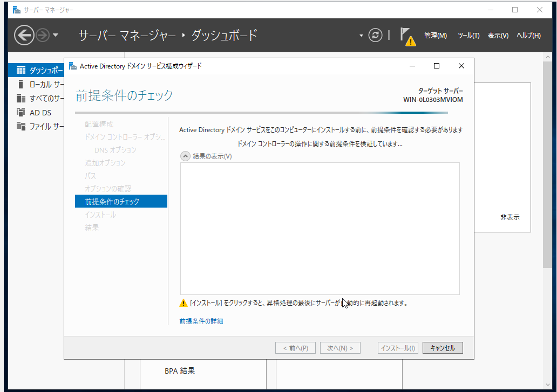
Task: Click the scroll up arrow in Server Manager
Action: (x=547, y=57)
